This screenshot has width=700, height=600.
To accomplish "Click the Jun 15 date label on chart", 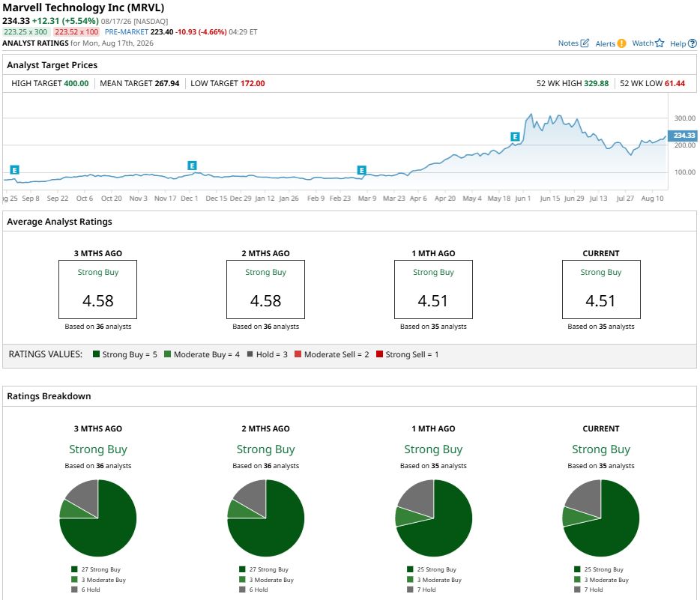I will [x=549, y=199].
